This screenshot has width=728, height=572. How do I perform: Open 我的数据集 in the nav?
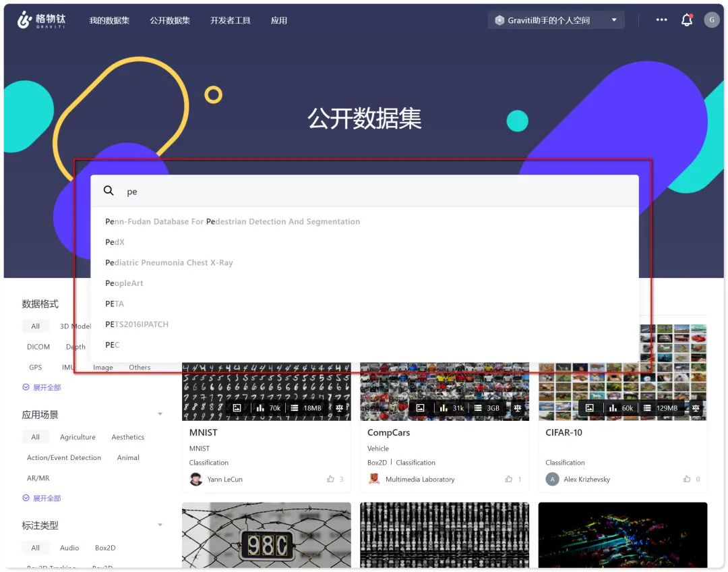point(109,20)
